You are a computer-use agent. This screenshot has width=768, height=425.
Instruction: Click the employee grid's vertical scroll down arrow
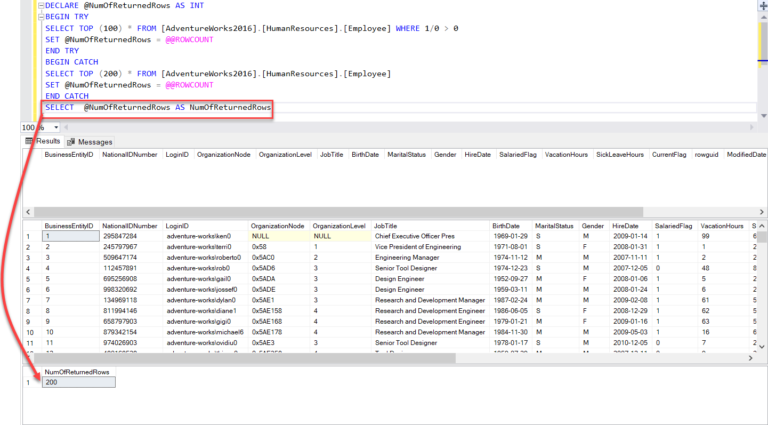coord(762,347)
